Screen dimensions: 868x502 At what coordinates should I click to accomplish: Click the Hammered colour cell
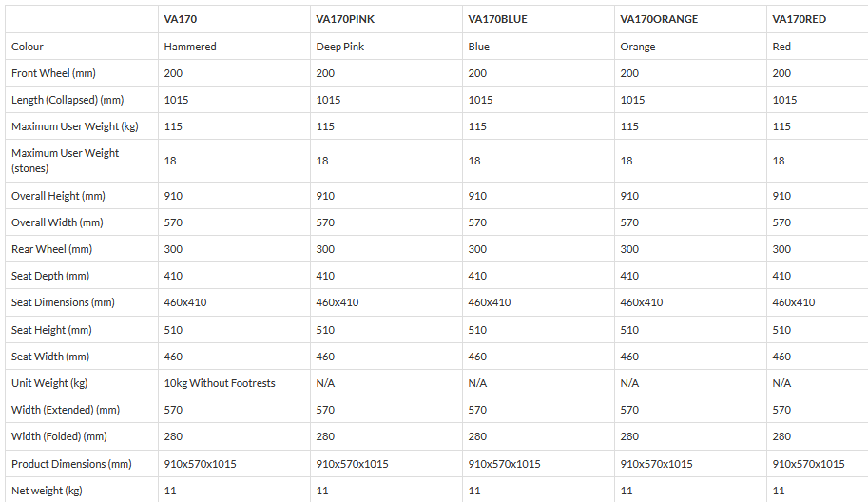point(190,47)
